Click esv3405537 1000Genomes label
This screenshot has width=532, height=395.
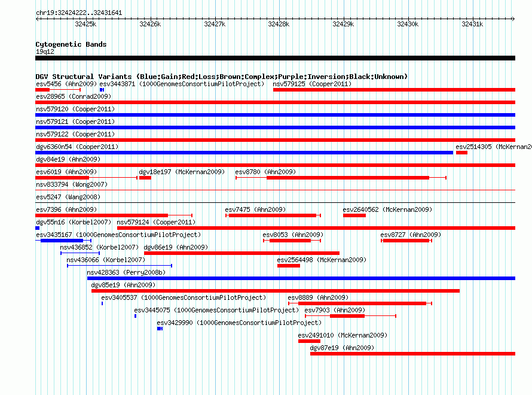click(x=184, y=297)
